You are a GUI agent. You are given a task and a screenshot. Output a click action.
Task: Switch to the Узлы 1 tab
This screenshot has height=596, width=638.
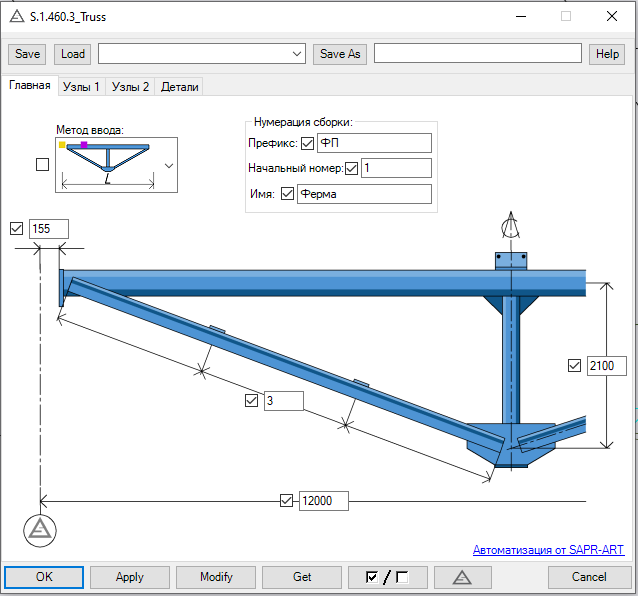coord(81,87)
